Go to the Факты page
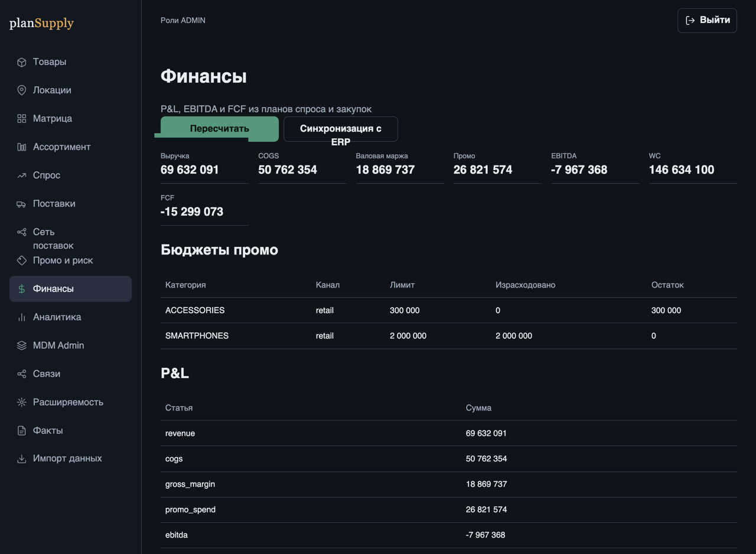This screenshot has height=554, width=756. (x=70, y=431)
